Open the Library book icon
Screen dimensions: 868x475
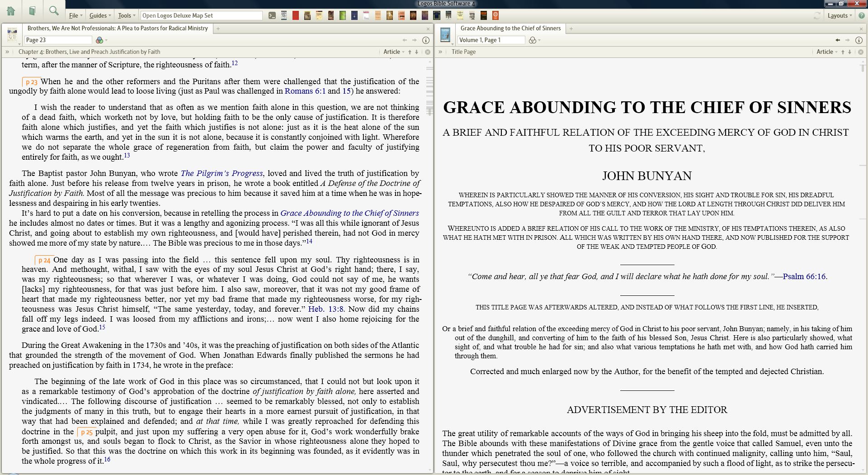click(x=32, y=11)
